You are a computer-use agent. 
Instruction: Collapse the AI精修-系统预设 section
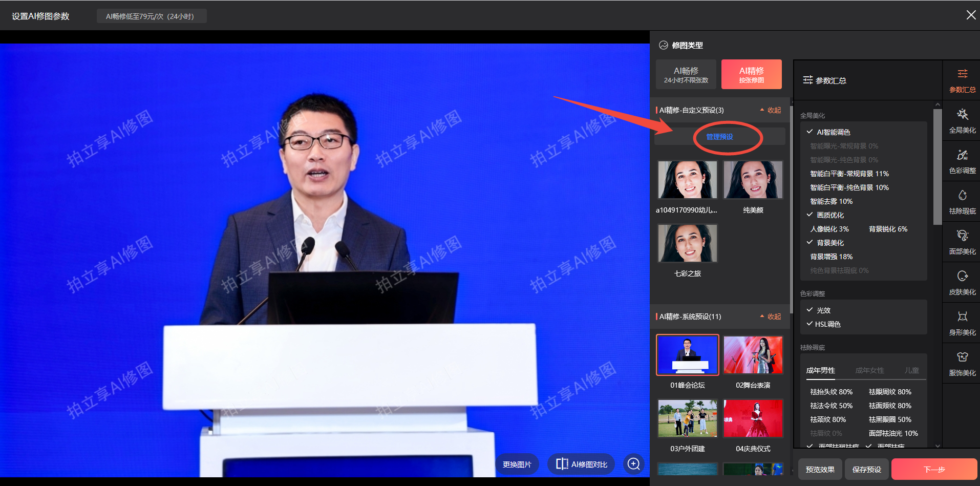pyautogui.click(x=771, y=316)
